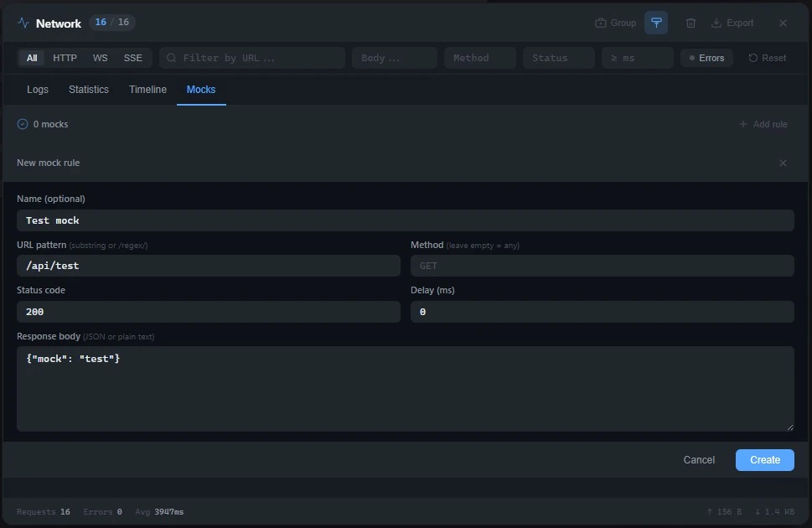Select the WS protocol filter
812x528 pixels.
(x=100, y=58)
